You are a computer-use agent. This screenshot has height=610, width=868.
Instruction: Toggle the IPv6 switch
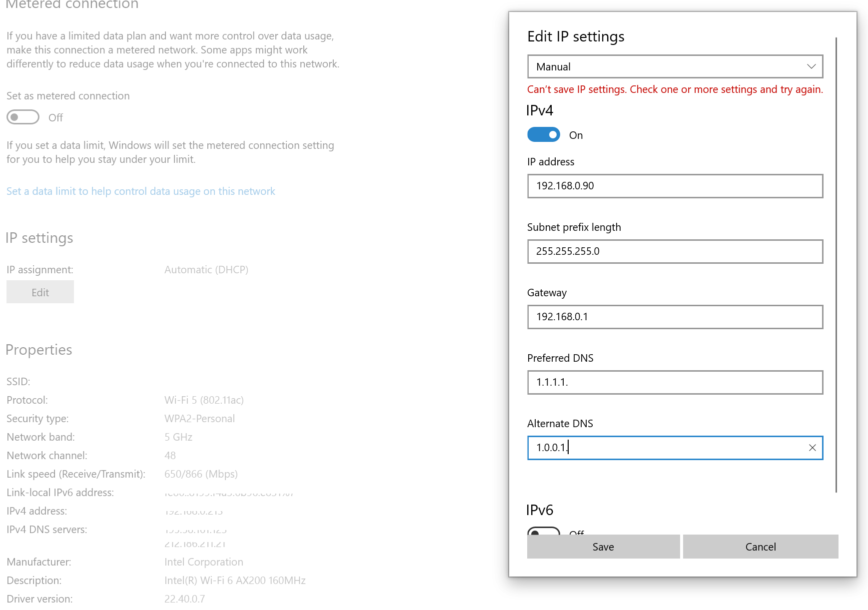(544, 531)
